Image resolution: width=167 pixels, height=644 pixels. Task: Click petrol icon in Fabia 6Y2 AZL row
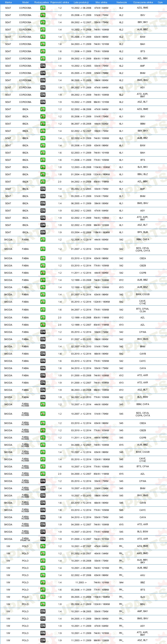point(43,318)
